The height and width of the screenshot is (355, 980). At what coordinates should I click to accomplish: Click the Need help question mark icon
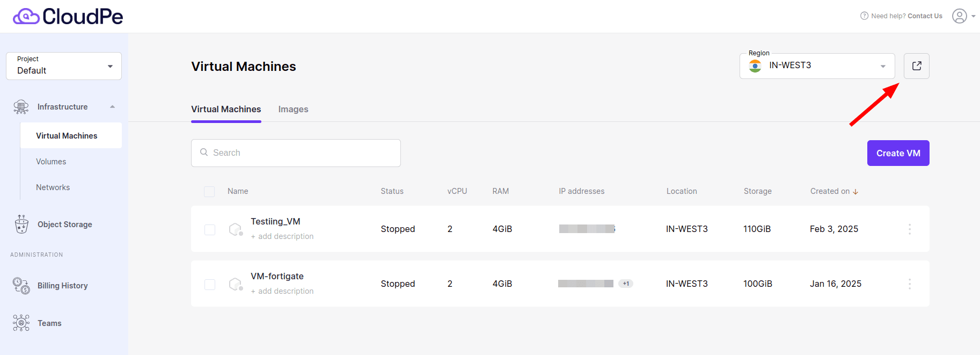point(864,16)
